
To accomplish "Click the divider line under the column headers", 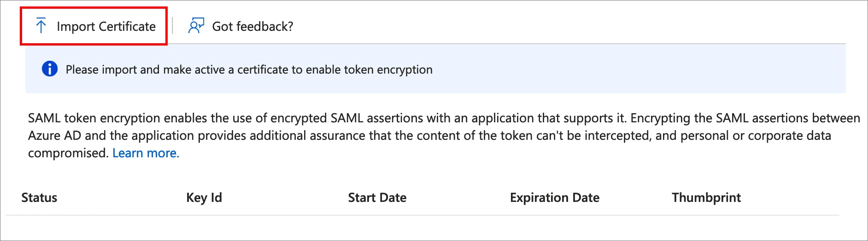I will [x=422, y=215].
